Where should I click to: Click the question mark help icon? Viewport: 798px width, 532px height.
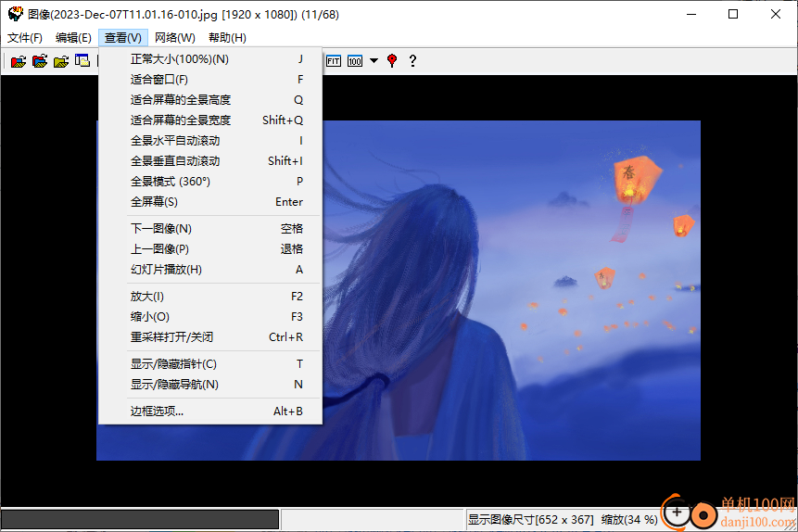(x=412, y=61)
